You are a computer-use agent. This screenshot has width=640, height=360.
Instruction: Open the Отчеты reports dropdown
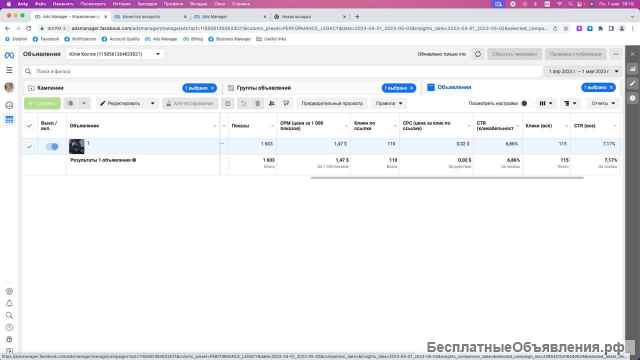click(x=603, y=103)
